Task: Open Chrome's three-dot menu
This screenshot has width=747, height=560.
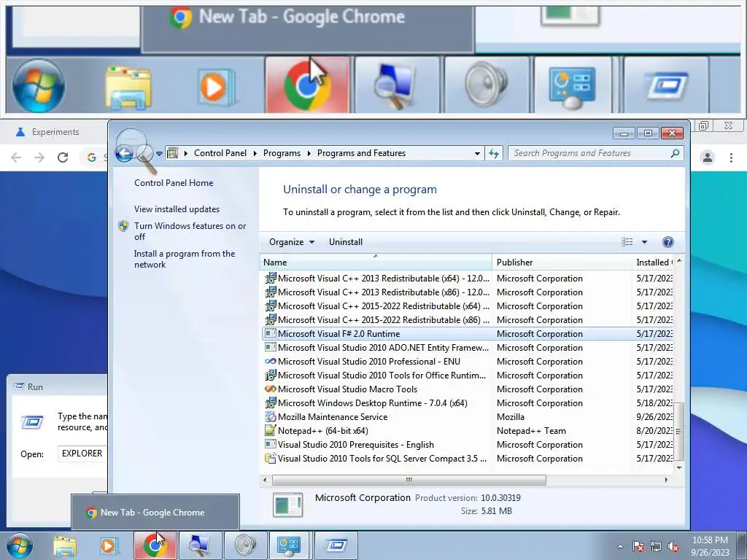Action: pos(731,157)
